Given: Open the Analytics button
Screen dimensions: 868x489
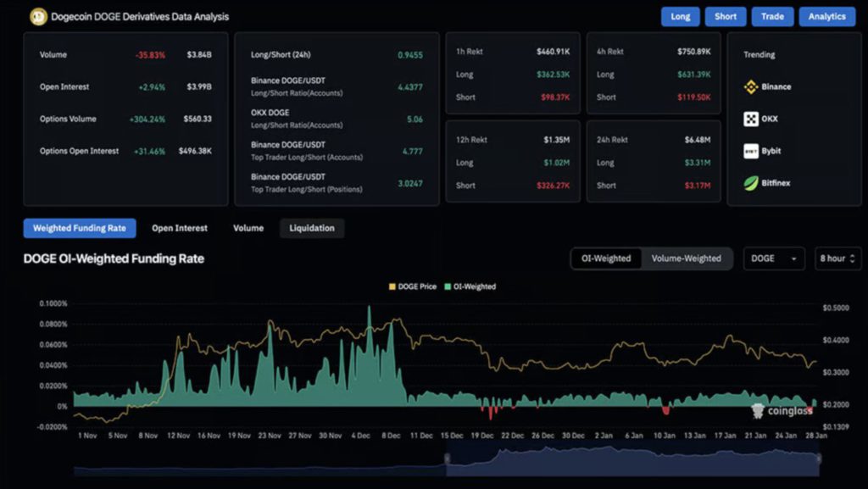Looking at the screenshot, I should 826,16.
